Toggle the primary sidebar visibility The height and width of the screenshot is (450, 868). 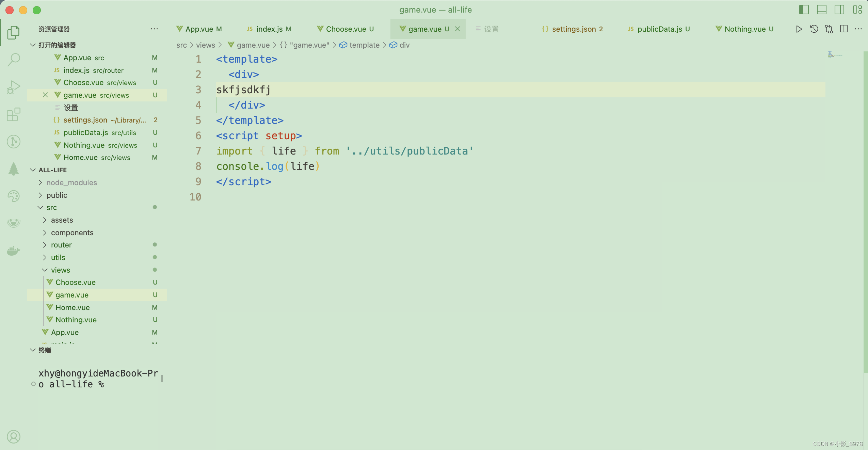(x=803, y=10)
